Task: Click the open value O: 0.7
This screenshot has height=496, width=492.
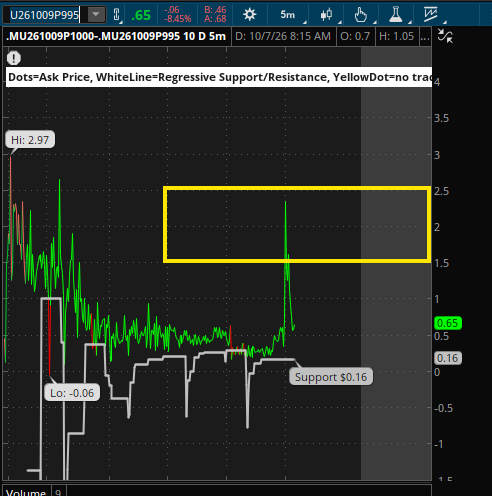Action: [x=355, y=36]
